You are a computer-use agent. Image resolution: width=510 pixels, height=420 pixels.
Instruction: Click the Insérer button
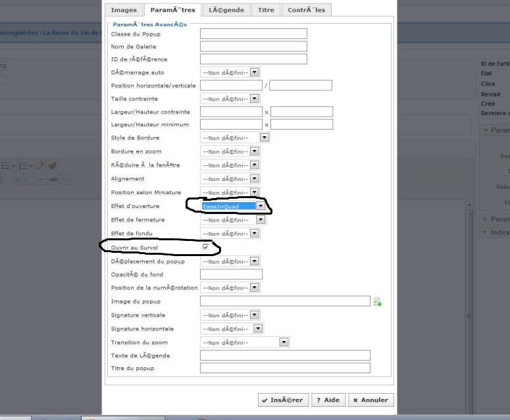(x=282, y=400)
